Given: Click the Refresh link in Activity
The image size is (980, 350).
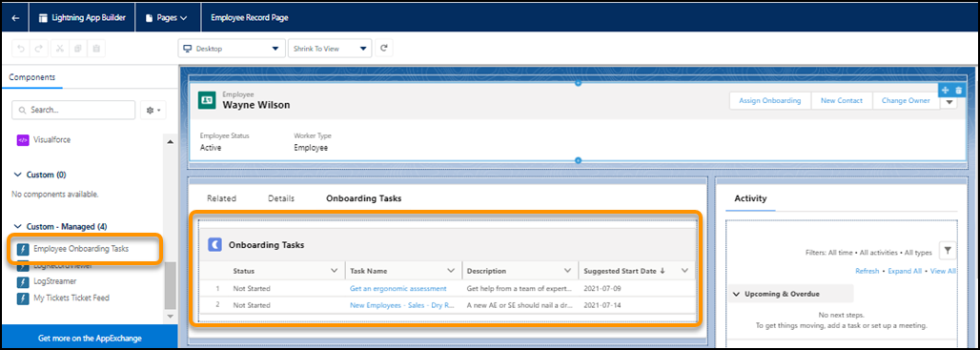Looking at the screenshot, I should click(x=868, y=271).
